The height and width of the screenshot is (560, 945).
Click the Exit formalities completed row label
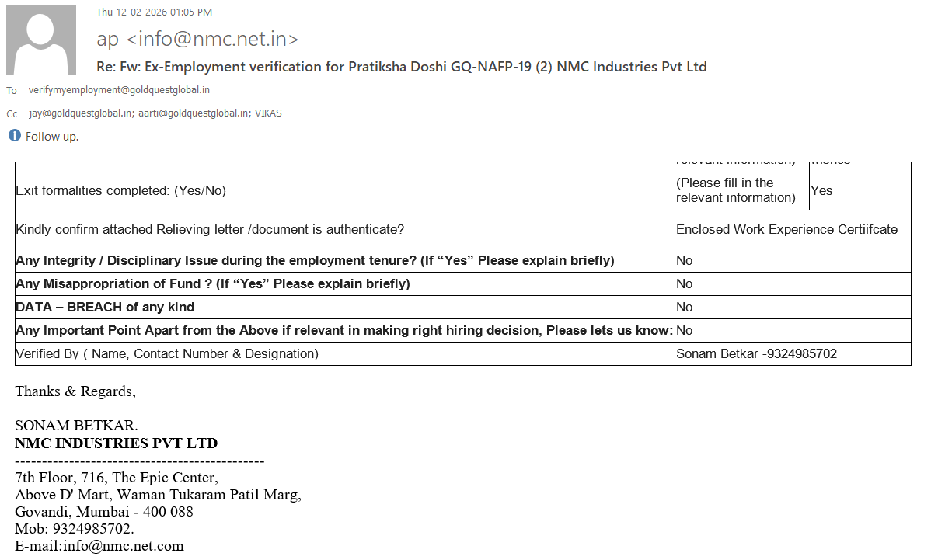(120, 191)
